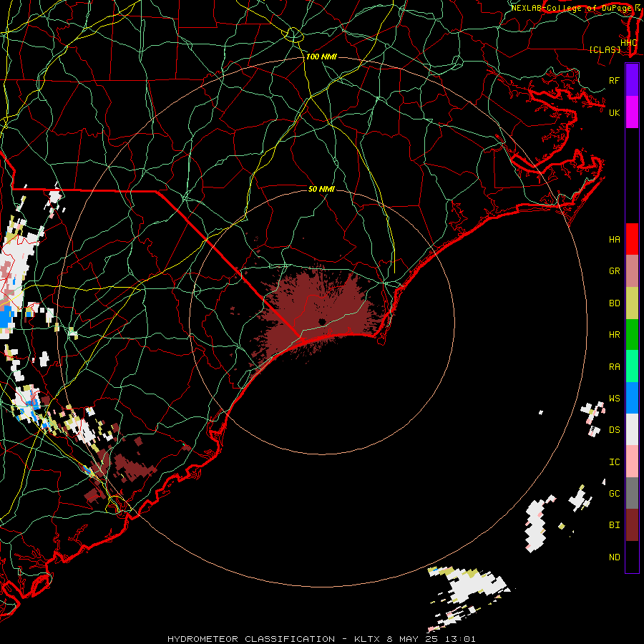Click the DS white legend swatch
The height and width of the screenshot is (644, 644).
pos(632,429)
